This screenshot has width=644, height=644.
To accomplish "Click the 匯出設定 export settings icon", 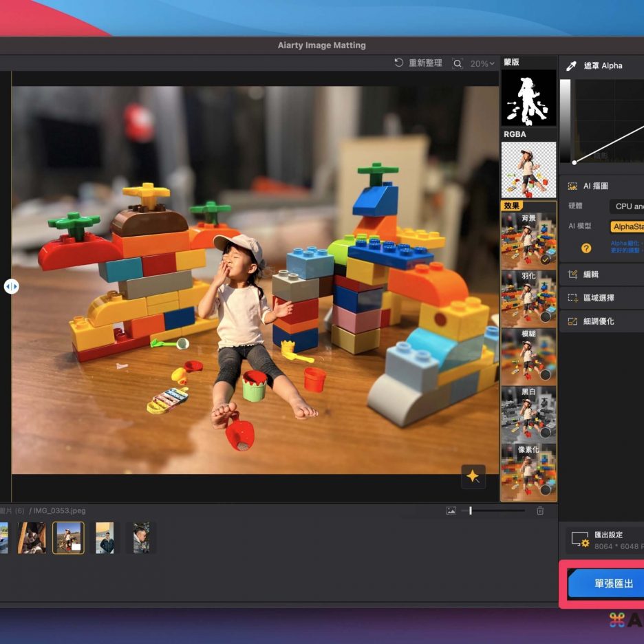I will 580,539.
